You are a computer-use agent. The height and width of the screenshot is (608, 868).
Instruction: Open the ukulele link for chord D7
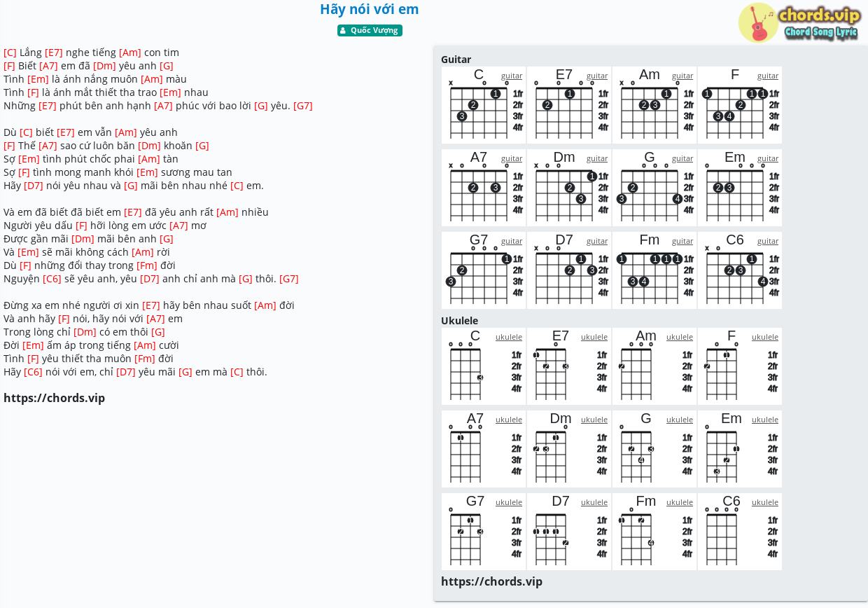pyautogui.click(x=594, y=502)
